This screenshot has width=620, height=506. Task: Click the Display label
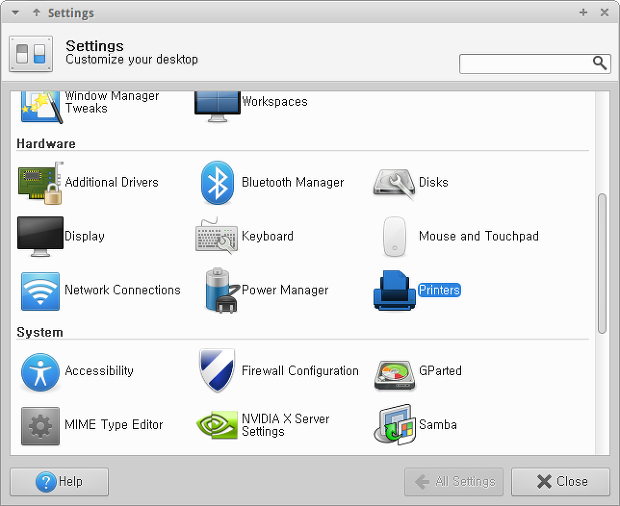click(x=84, y=236)
